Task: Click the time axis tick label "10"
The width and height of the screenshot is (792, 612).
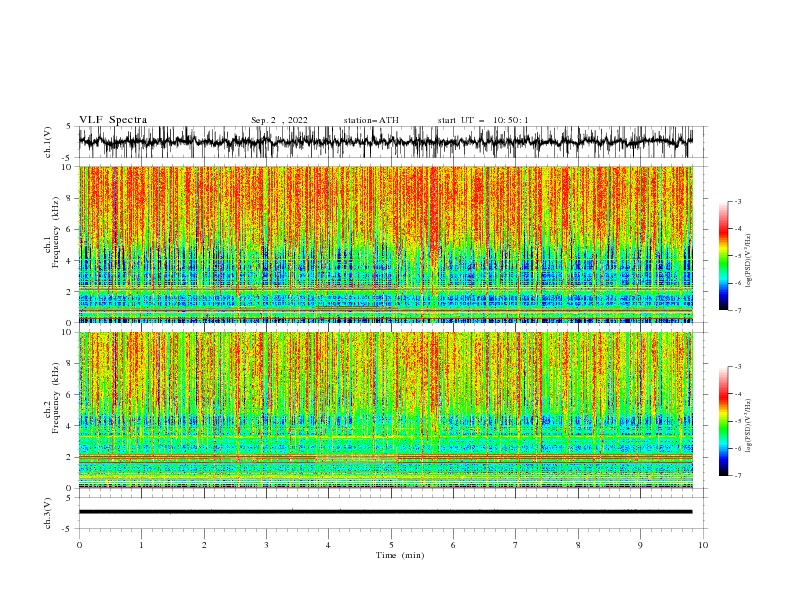Action: point(703,545)
